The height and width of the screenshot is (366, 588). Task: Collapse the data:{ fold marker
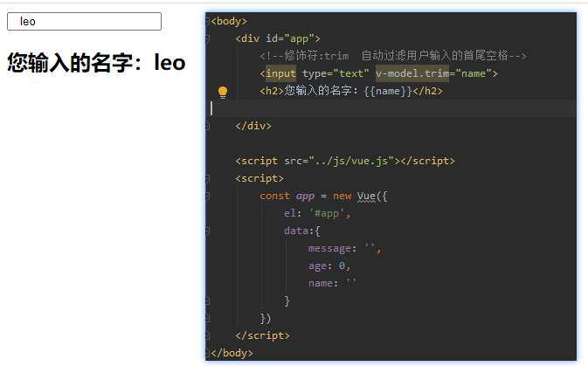point(207,231)
